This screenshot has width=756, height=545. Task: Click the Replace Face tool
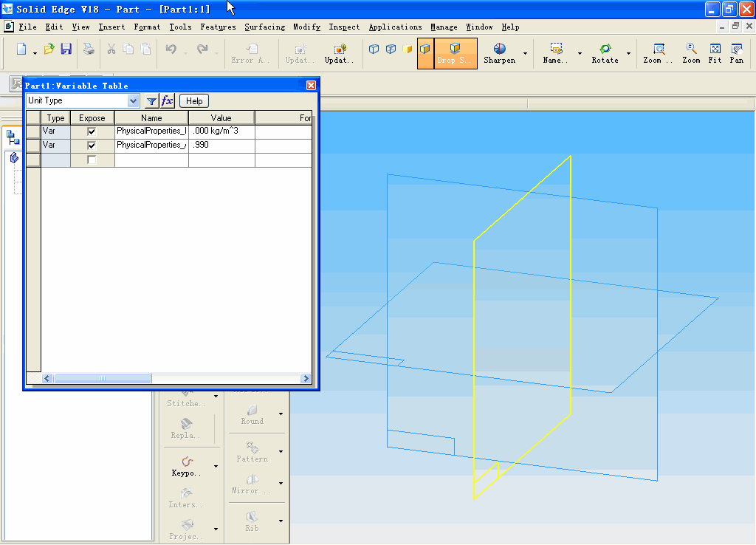185,428
